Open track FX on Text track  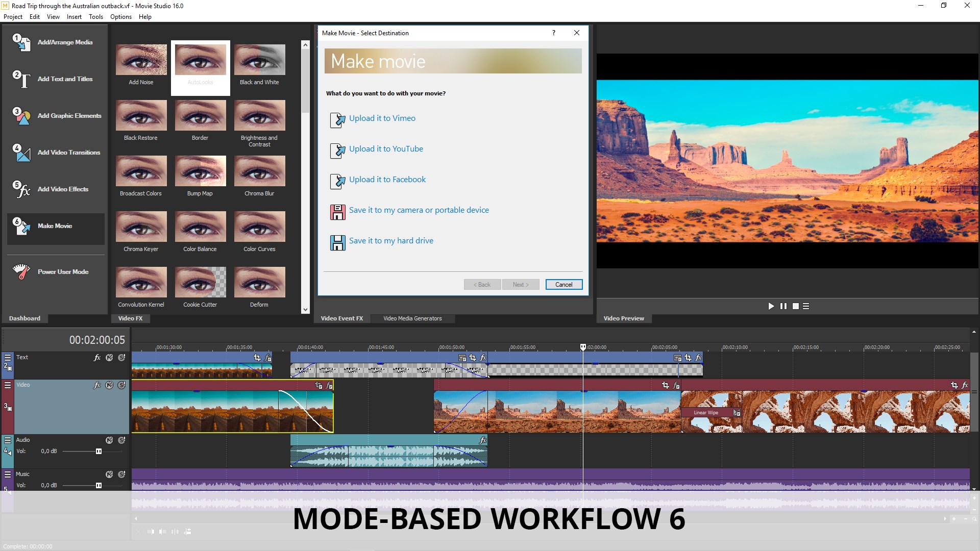pos(97,358)
